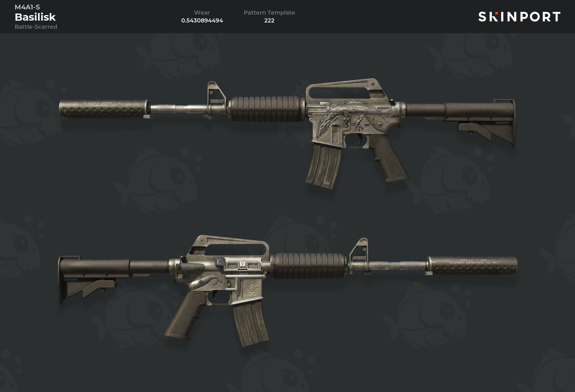Click the crown mark on upper rifle magazine
Image resolution: width=575 pixels, height=392 pixels.
pos(327,183)
